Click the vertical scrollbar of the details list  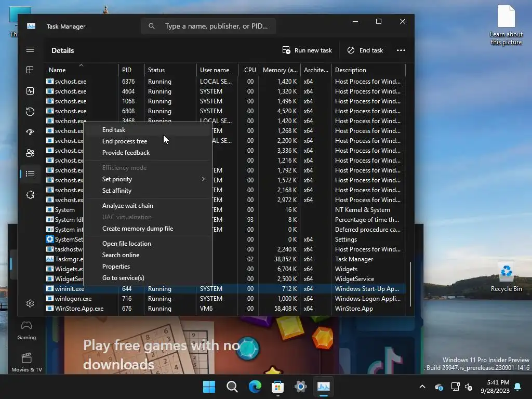[x=410, y=284]
